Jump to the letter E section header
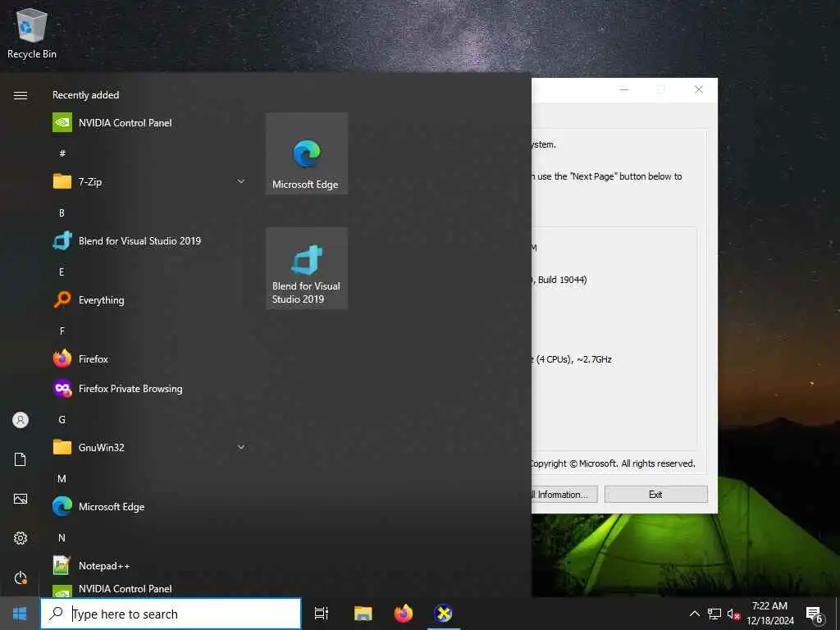 coord(62,272)
